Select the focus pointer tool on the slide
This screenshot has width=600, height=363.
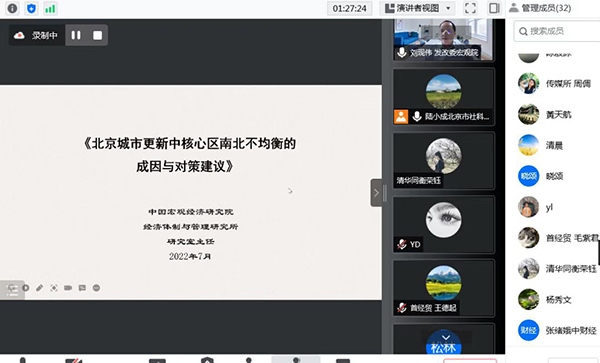pyautogui.click(x=54, y=288)
